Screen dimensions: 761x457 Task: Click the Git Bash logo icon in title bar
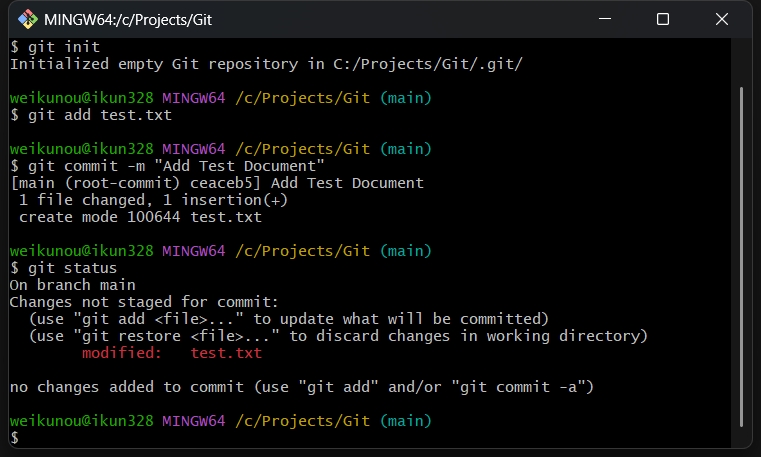[28, 19]
